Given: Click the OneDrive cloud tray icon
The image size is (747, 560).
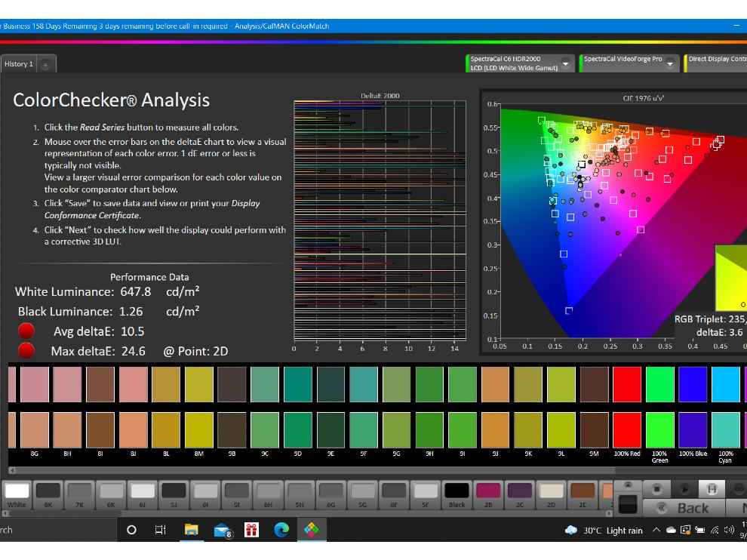Looking at the screenshot, I should pos(671,530).
